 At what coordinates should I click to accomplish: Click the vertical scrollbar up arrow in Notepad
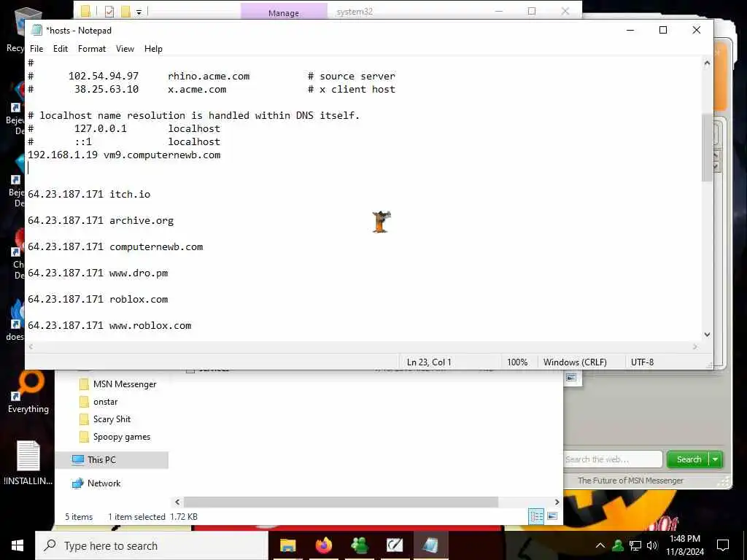tap(707, 63)
